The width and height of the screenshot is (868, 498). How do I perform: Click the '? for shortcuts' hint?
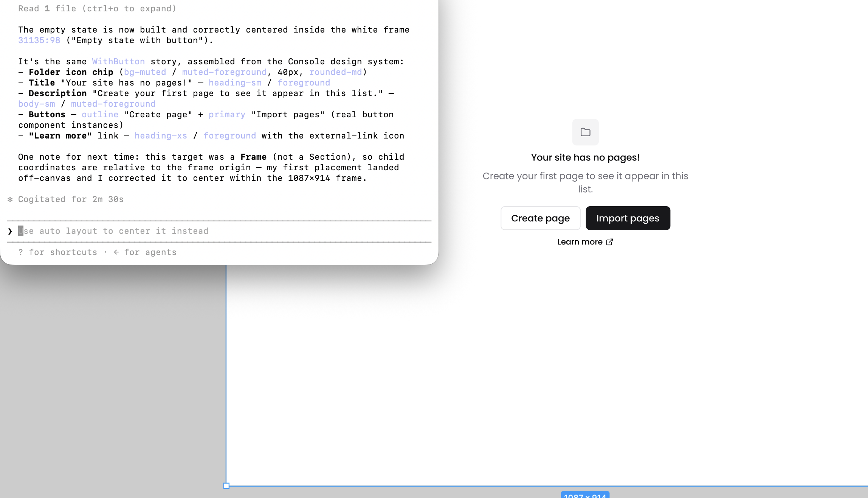pyautogui.click(x=57, y=252)
